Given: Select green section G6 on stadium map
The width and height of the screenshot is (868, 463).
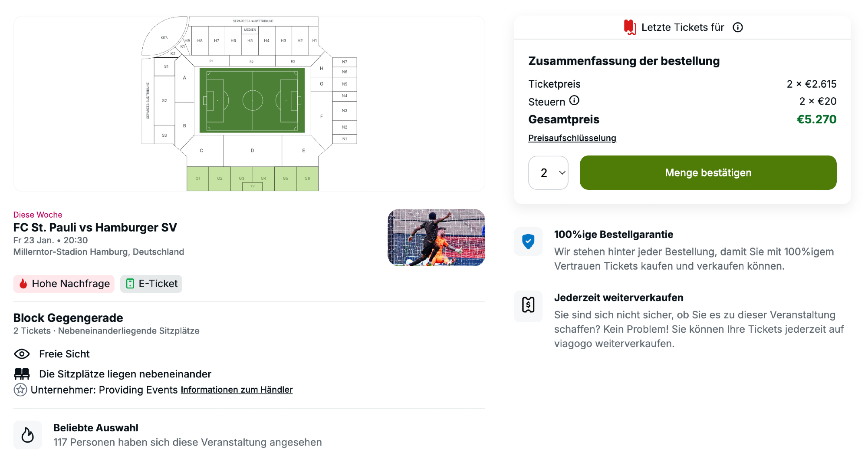Looking at the screenshot, I should [307, 179].
